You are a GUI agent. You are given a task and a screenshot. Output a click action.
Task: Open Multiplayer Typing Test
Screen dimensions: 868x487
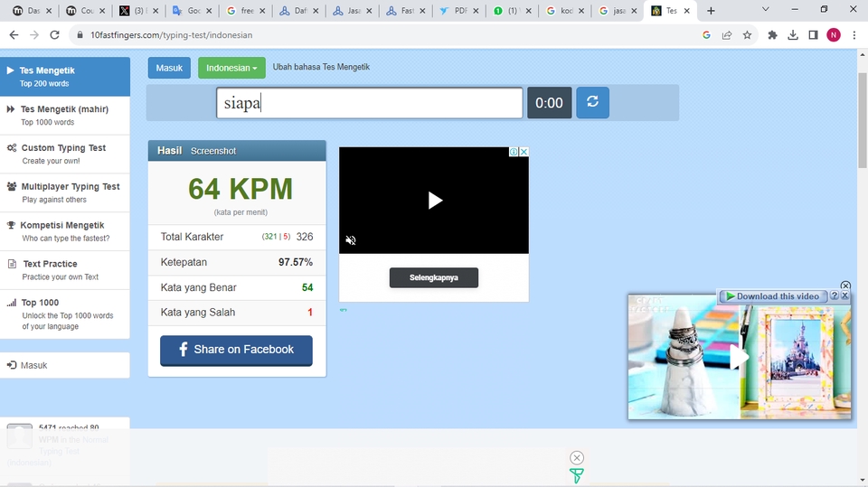[65, 192]
